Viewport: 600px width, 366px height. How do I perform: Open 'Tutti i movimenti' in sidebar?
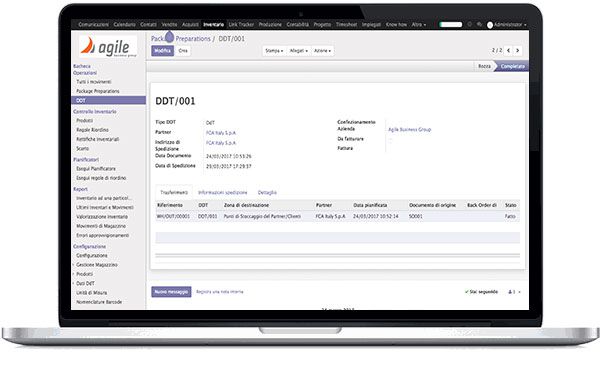94,82
